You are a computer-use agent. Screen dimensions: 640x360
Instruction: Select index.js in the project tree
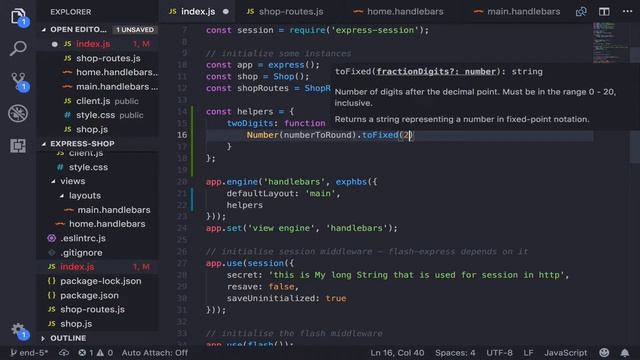[98, 267]
